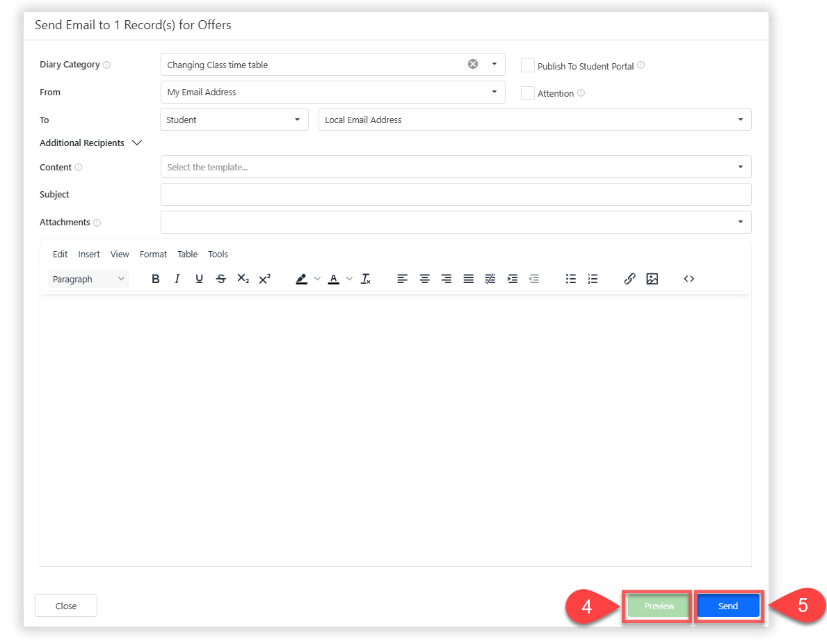The height and width of the screenshot is (644, 827).
Task: Enable Publish To Student Portal checkbox
Action: [x=528, y=65]
